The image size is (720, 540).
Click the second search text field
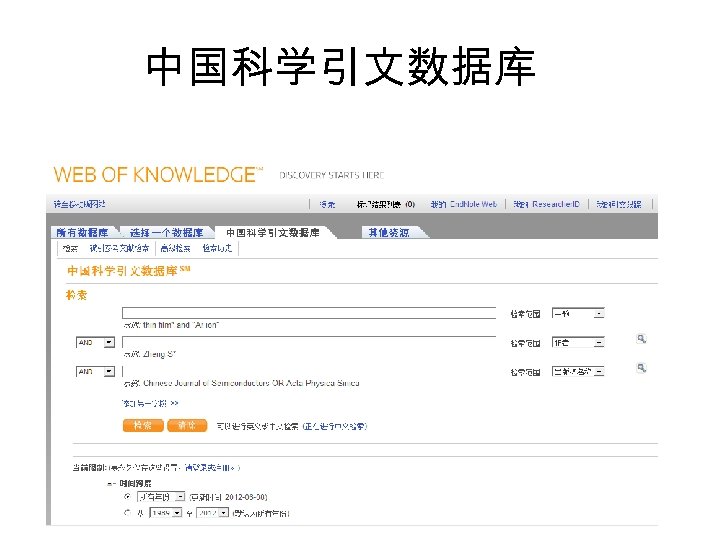(309, 342)
